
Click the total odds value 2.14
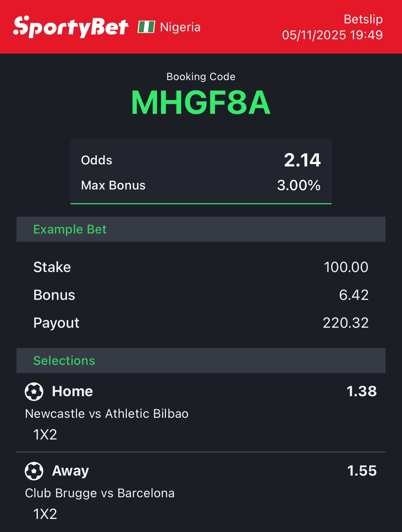[302, 160]
